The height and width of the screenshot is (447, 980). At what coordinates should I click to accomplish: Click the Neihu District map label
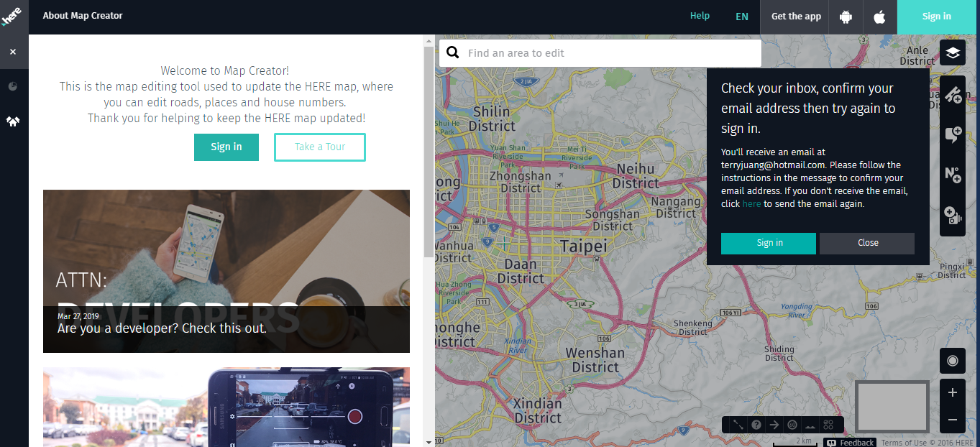(636, 175)
